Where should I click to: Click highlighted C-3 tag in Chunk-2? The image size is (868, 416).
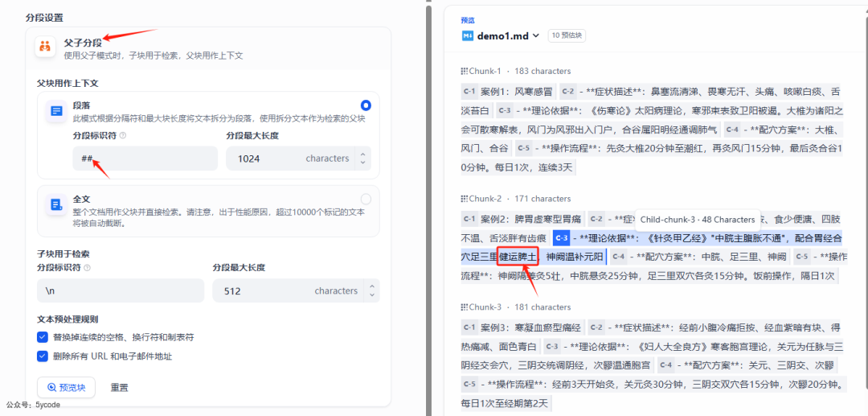(x=561, y=237)
